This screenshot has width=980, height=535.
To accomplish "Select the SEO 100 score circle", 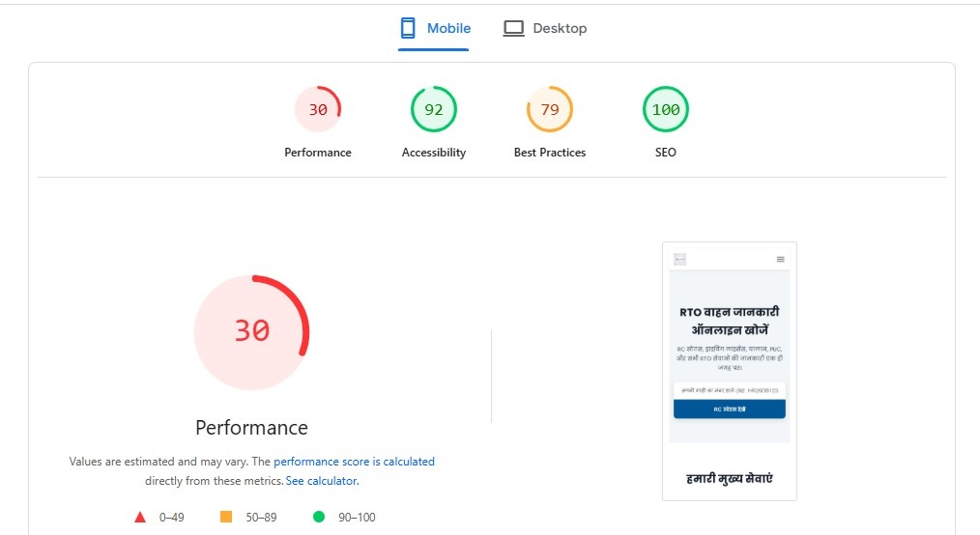I will (x=666, y=110).
